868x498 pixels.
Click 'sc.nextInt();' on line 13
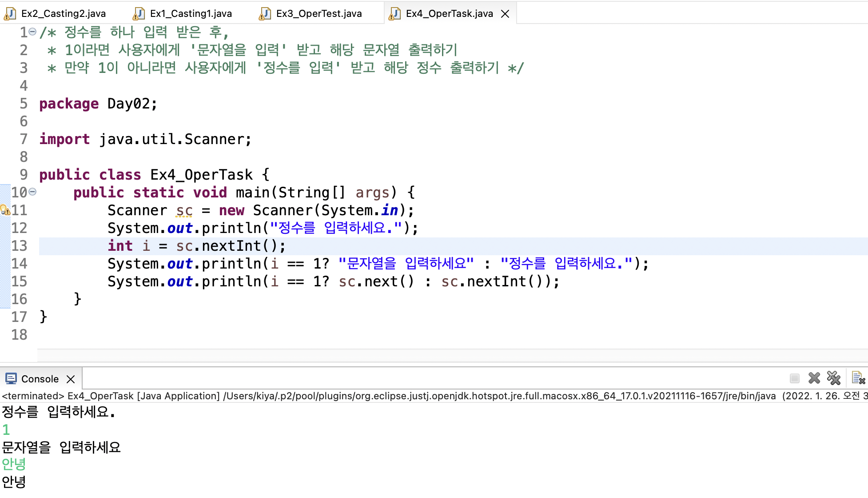[231, 246]
